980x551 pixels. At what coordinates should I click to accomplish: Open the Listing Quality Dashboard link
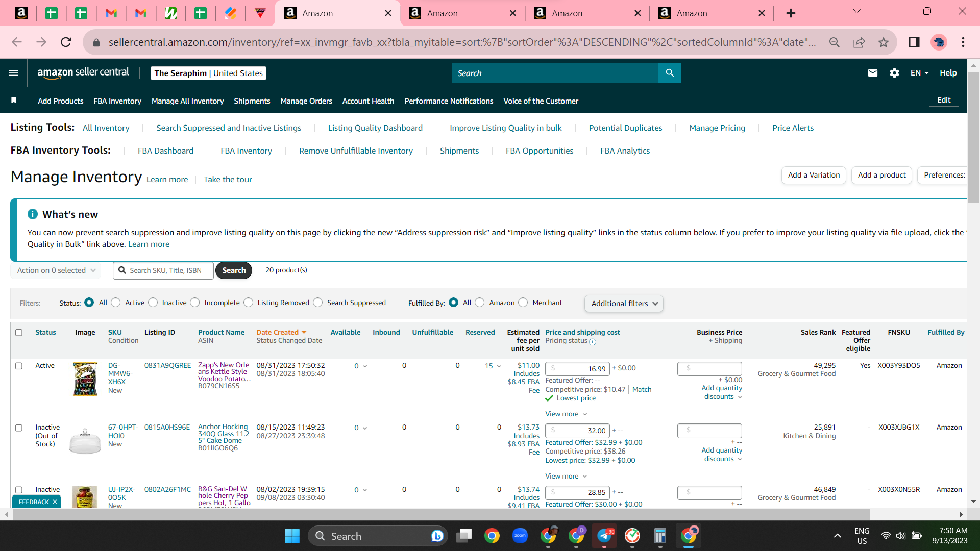click(375, 128)
